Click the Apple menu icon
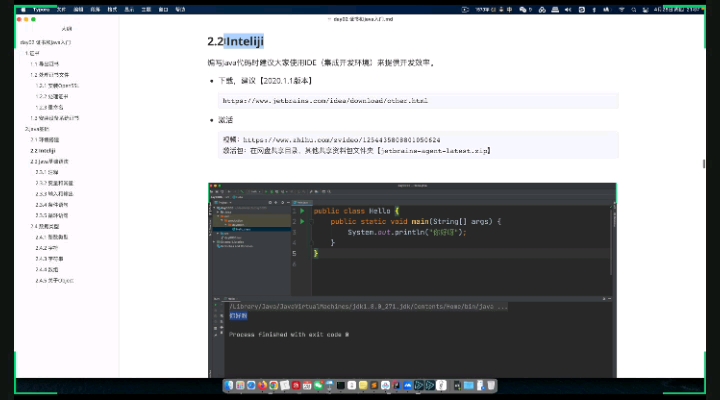The image size is (720, 400). [23, 10]
